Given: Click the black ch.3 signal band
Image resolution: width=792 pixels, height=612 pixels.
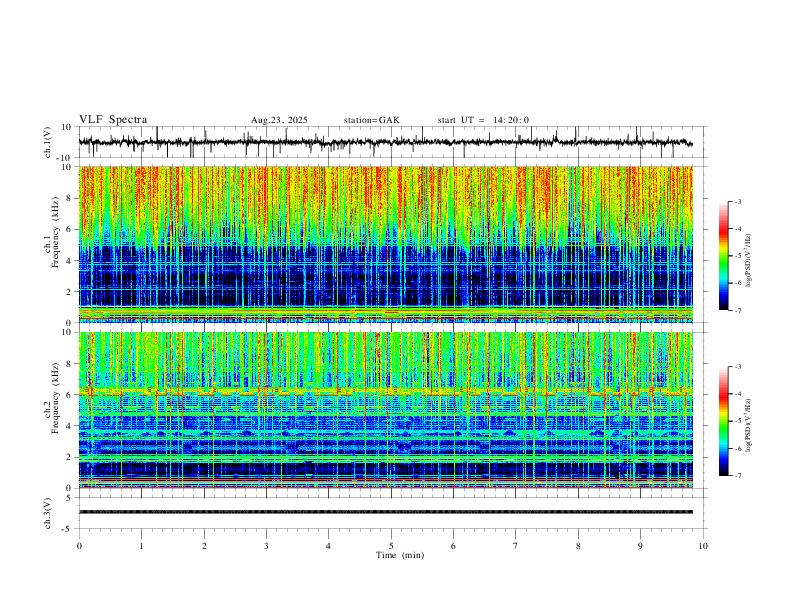Looking at the screenshot, I should point(385,512).
